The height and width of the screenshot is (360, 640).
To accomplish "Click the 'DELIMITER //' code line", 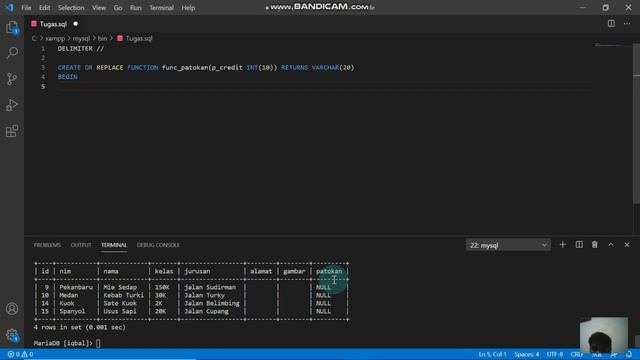I will (x=81, y=49).
